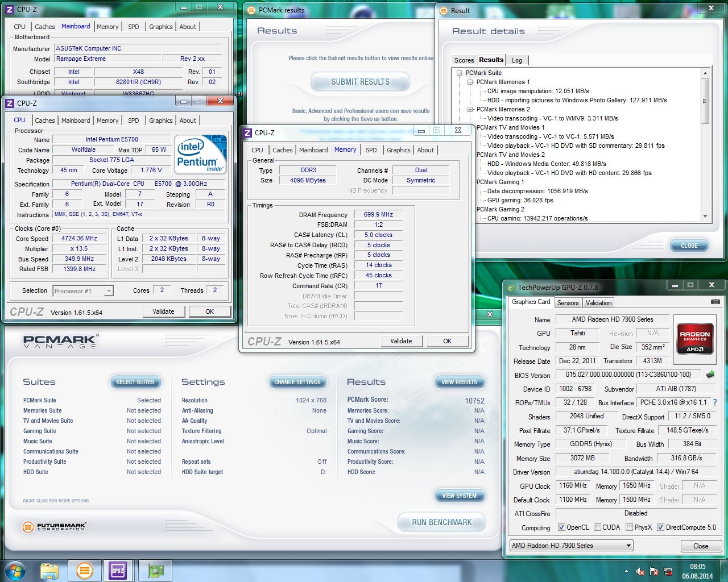Click the title icon of the CPU-Z Processor window
The image size is (728, 582).
coord(10,103)
